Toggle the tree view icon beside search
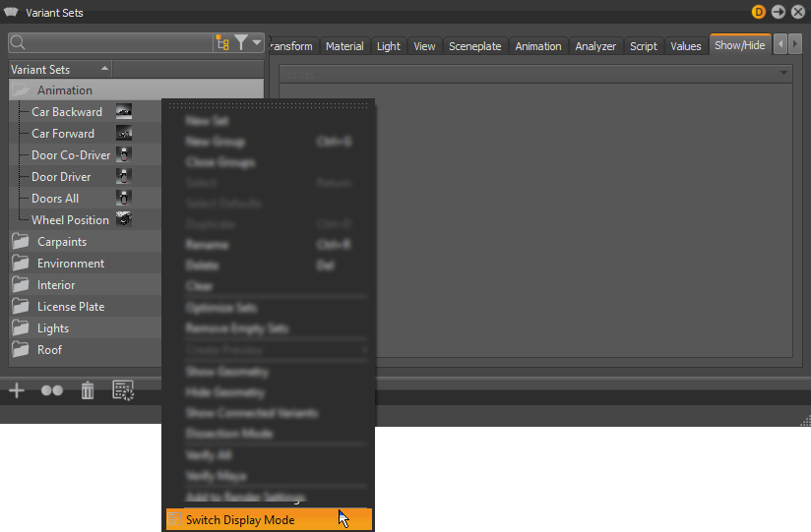Image resolution: width=811 pixels, height=532 pixels. [x=222, y=43]
